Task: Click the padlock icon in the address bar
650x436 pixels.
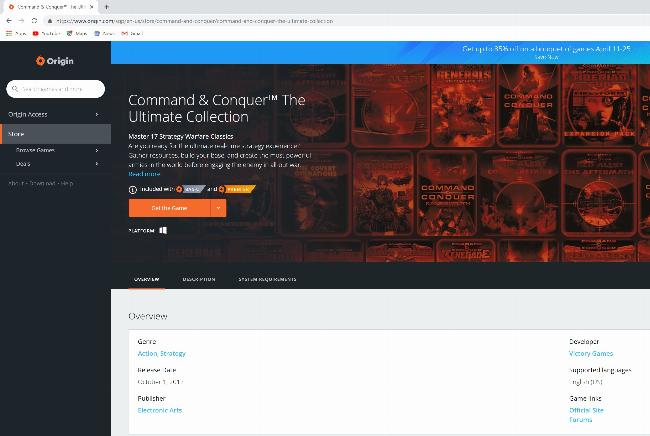Action: coord(50,21)
